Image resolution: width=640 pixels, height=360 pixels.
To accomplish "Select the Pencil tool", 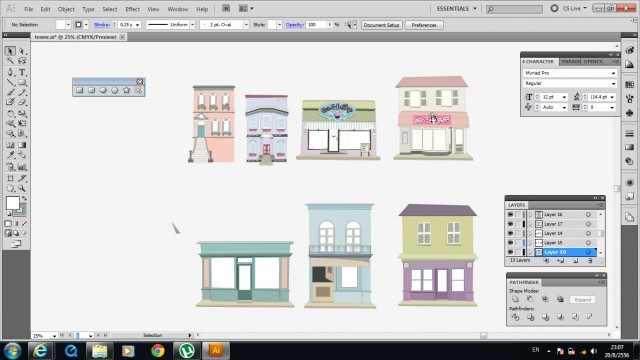I will [x=22, y=93].
